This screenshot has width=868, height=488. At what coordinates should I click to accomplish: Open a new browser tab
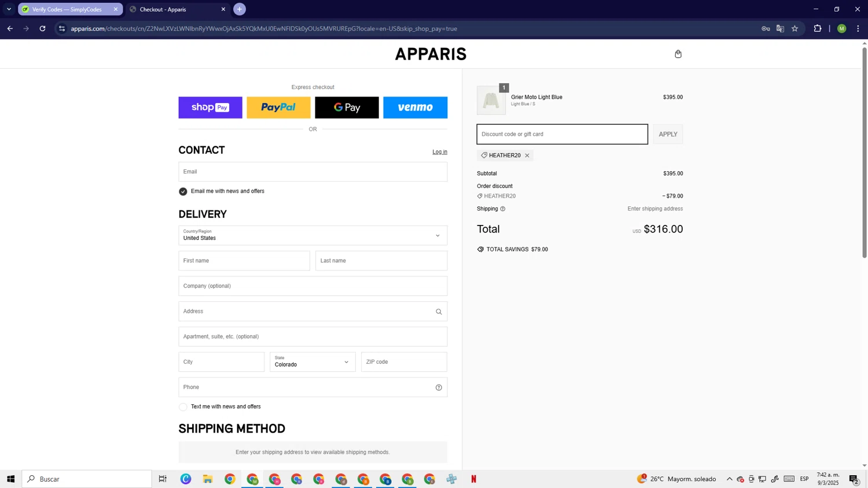coord(240,9)
